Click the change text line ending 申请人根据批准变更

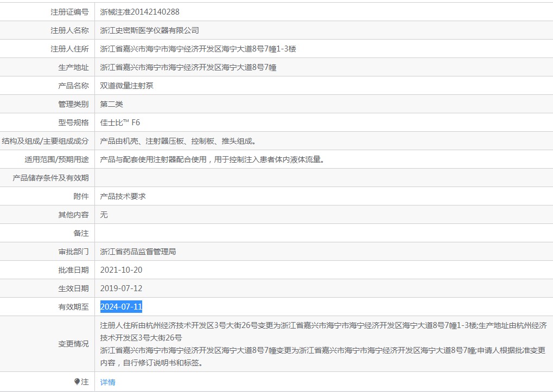(323, 350)
